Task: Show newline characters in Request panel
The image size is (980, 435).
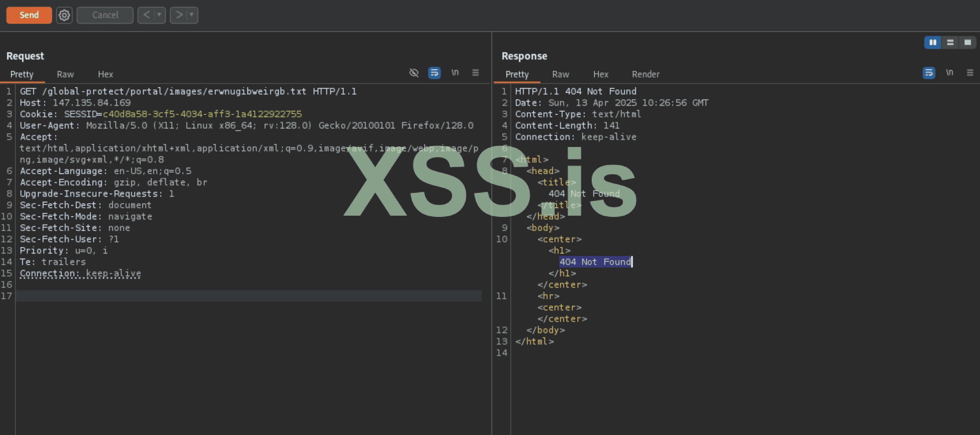Action: [x=455, y=73]
